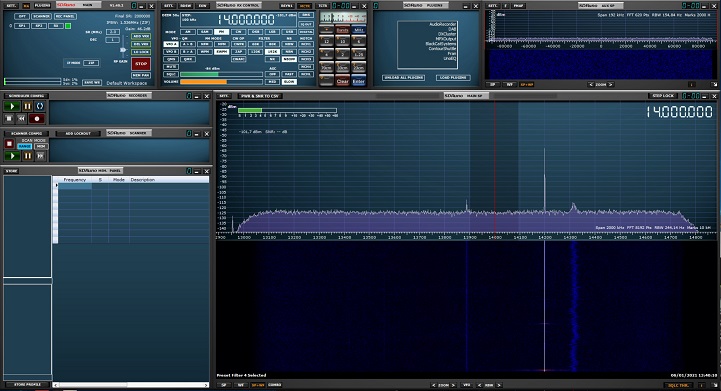Click the red STOP button in Main panel
This screenshot has height=391, width=721.
pos(141,64)
